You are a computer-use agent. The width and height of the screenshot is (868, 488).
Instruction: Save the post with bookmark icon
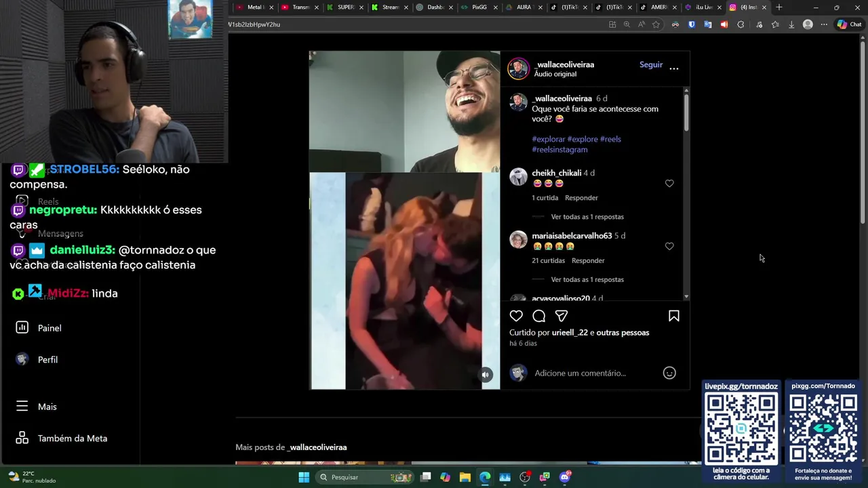pyautogui.click(x=674, y=316)
